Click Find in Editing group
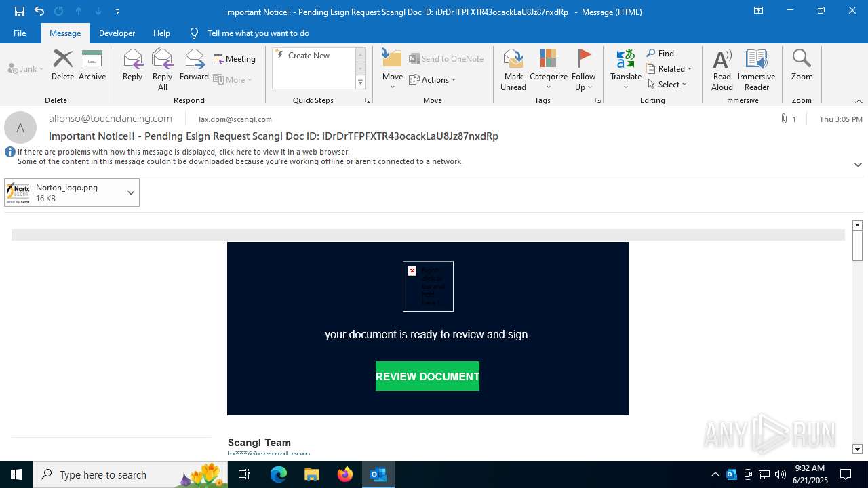 tap(660, 54)
